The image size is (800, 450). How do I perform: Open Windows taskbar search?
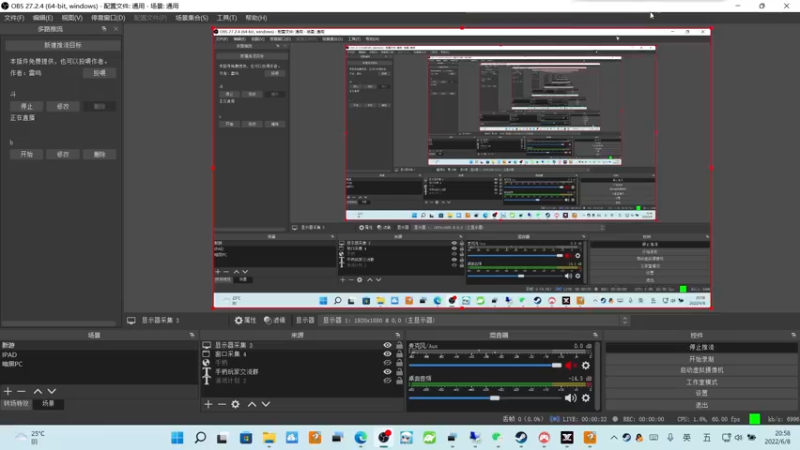[x=200, y=438]
